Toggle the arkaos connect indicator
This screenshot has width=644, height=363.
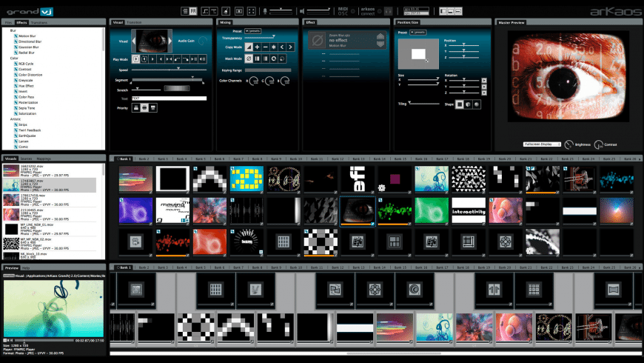click(x=380, y=11)
